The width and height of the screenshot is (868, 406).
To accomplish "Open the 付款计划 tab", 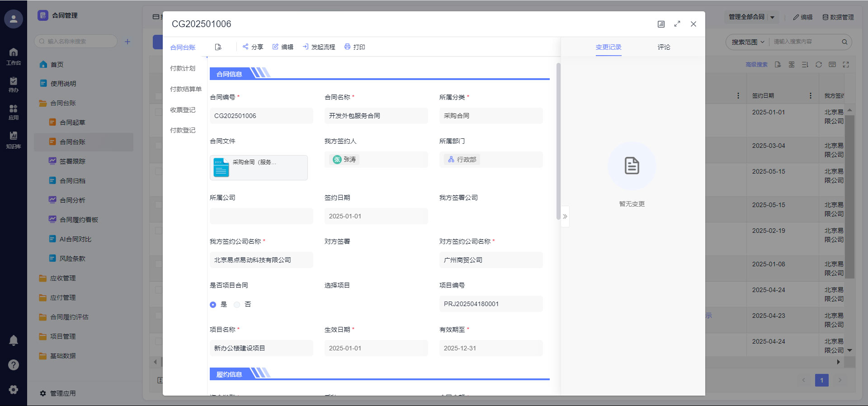I will [183, 68].
